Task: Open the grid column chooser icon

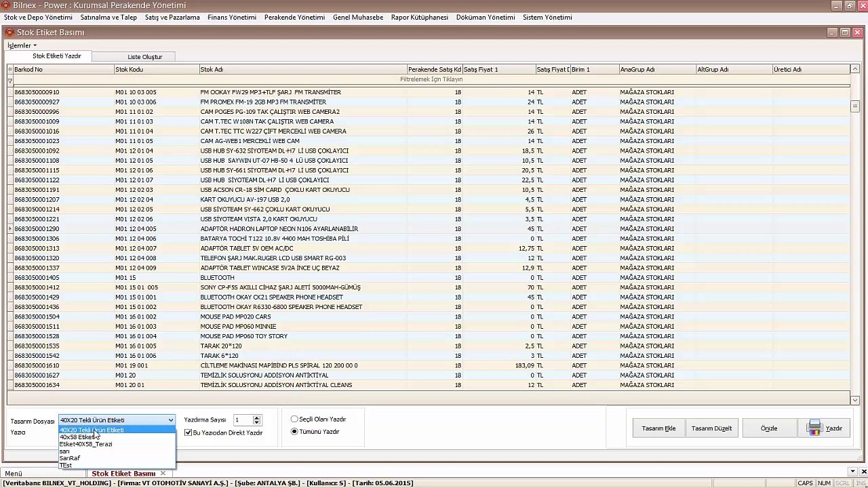Action: coord(10,69)
